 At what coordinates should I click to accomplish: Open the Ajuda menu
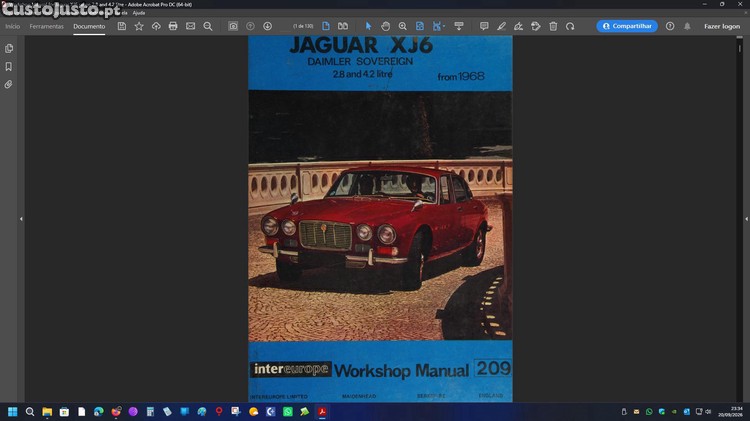[139, 13]
